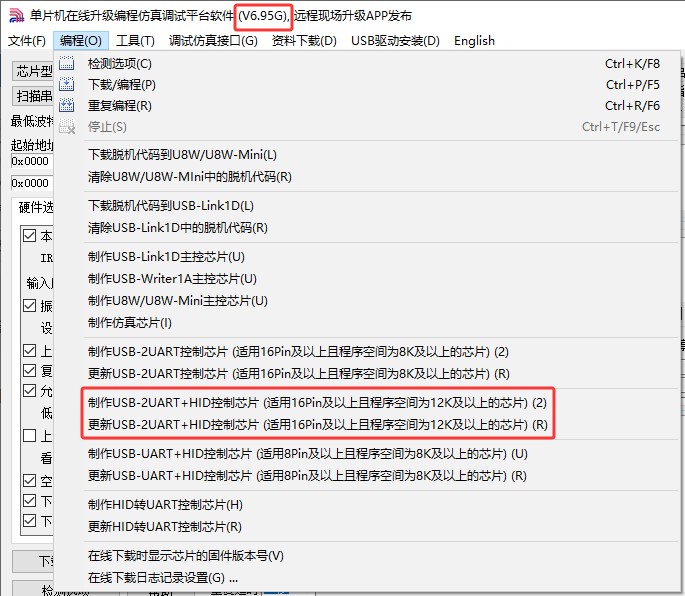Open 在线下载日志记录设置(G) dialog

click(x=367, y=578)
